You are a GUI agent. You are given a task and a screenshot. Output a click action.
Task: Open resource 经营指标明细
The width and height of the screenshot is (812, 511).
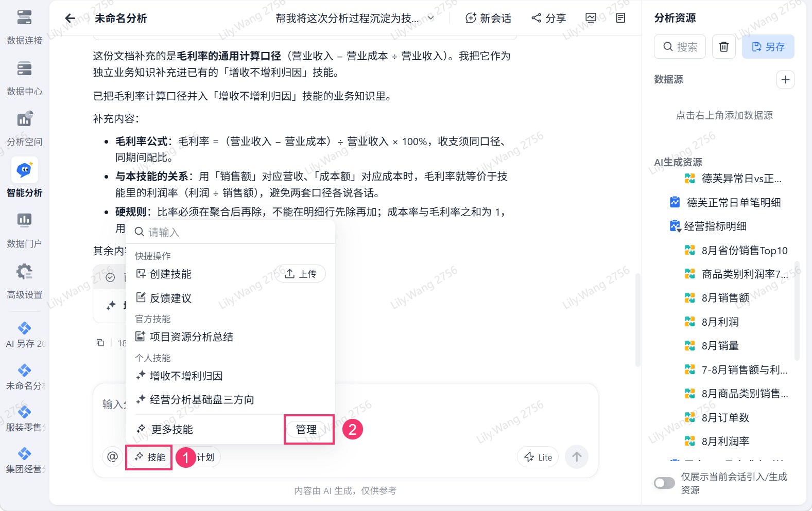[708, 226]
